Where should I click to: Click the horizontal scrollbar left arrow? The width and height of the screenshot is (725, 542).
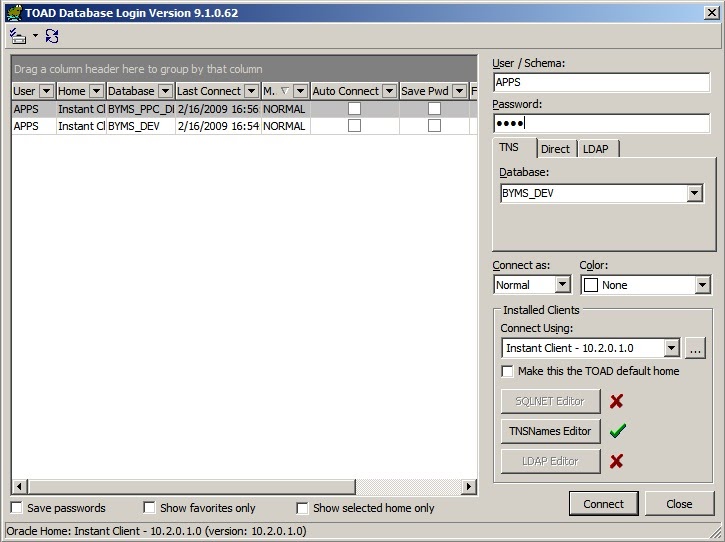[19, 487]
